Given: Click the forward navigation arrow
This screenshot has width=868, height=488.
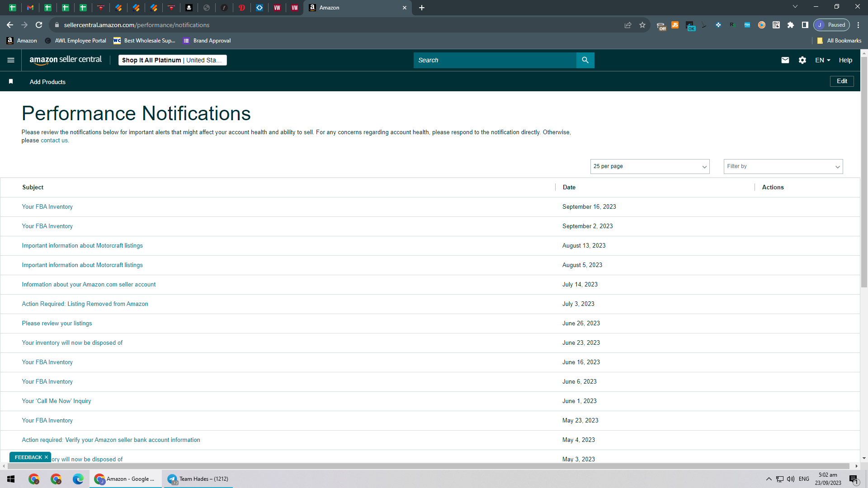Looking at the screenshot, I should [x=24, y=25].
